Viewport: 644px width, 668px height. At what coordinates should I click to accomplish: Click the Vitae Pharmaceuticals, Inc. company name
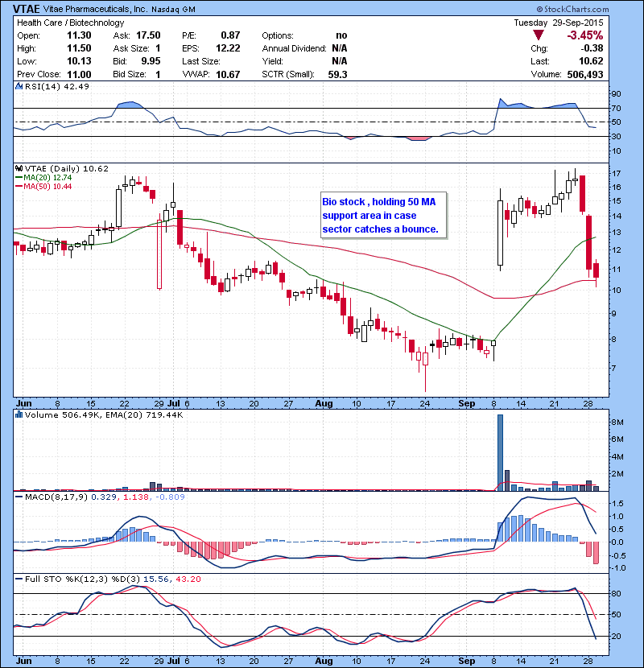point(95,9)
